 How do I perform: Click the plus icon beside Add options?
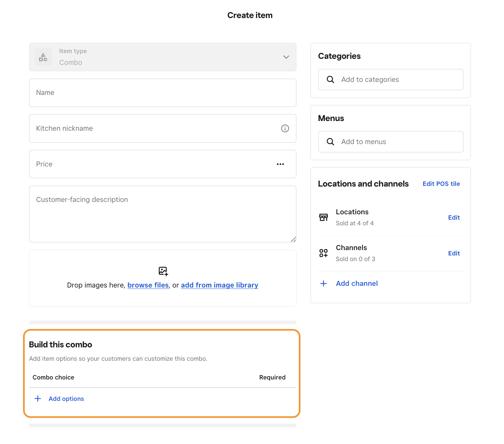point(38,399)
